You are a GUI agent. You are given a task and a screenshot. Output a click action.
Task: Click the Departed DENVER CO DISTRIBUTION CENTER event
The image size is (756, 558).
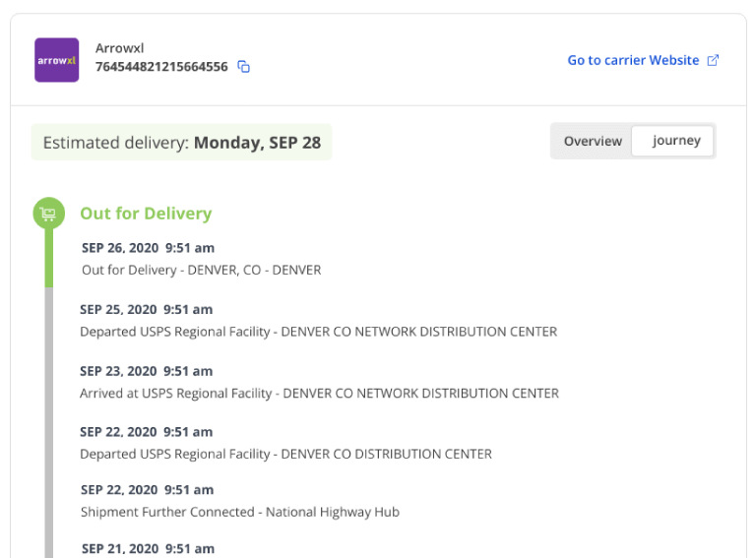point(285,454)
